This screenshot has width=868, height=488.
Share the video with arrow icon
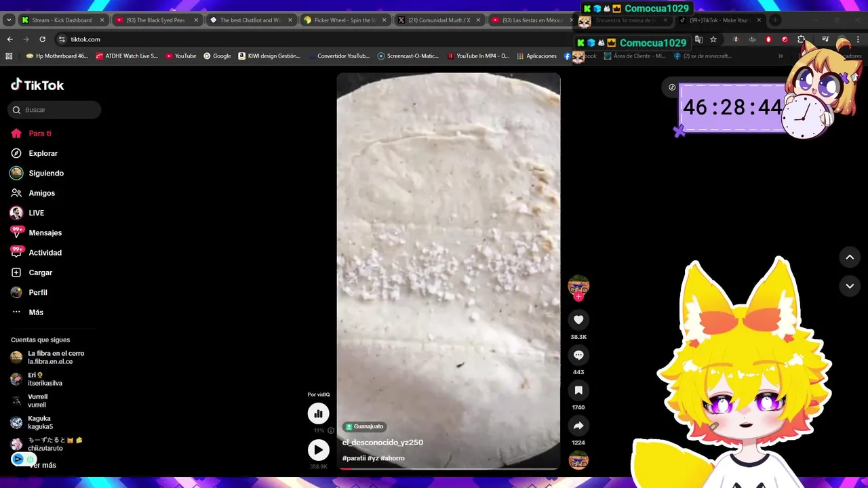[x=578, y=426]
